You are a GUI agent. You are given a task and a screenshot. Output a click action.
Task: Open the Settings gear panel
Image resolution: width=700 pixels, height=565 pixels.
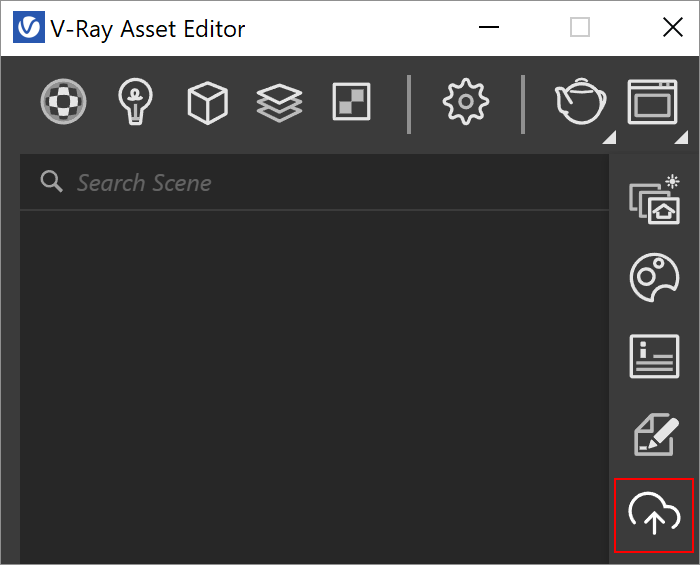pyautogui.click(x=466, y=101)
